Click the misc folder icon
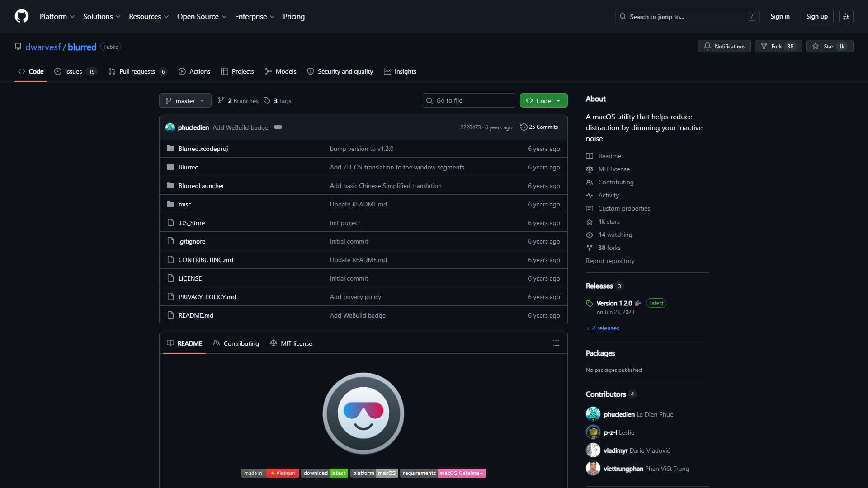Screen dimensions: 868x488 170,204
